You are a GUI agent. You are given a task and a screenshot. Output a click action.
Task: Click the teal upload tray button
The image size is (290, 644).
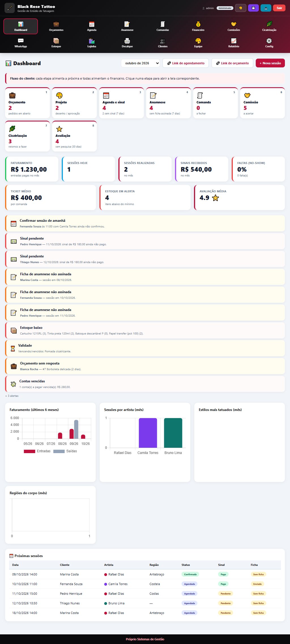[x=266, y=8]
